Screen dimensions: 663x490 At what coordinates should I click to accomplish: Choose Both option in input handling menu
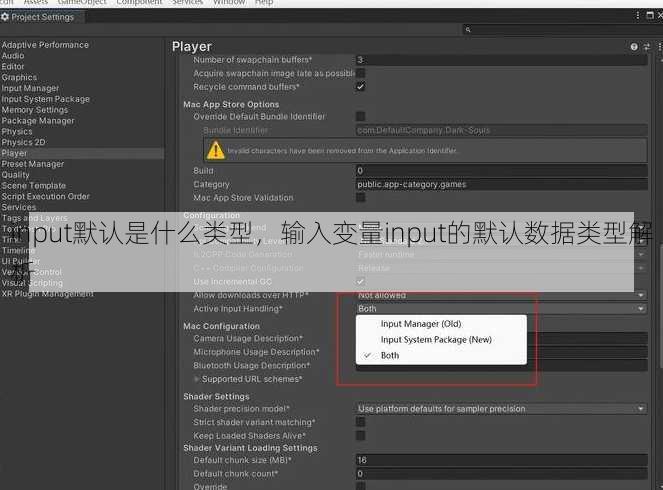(x=441, y=356)
